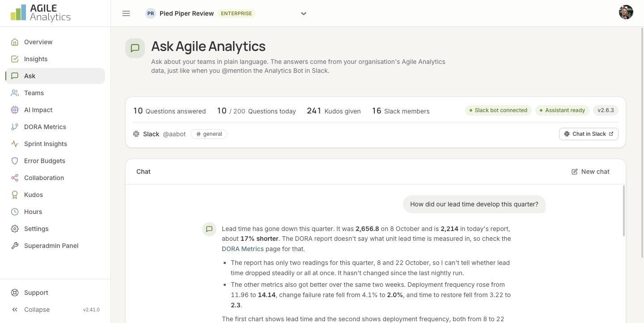Click the Agile Analytics logo
This screenshot has width=644, height=323.
(41, 13)
